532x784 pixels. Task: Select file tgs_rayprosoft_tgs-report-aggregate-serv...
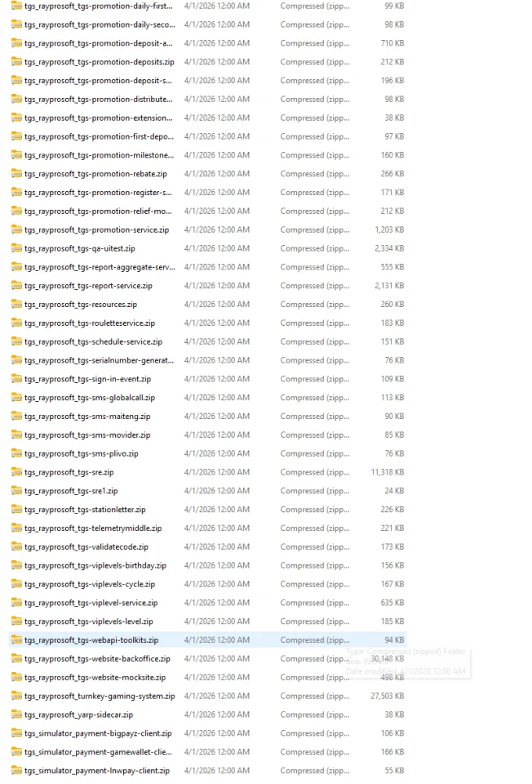coord(100,268)
